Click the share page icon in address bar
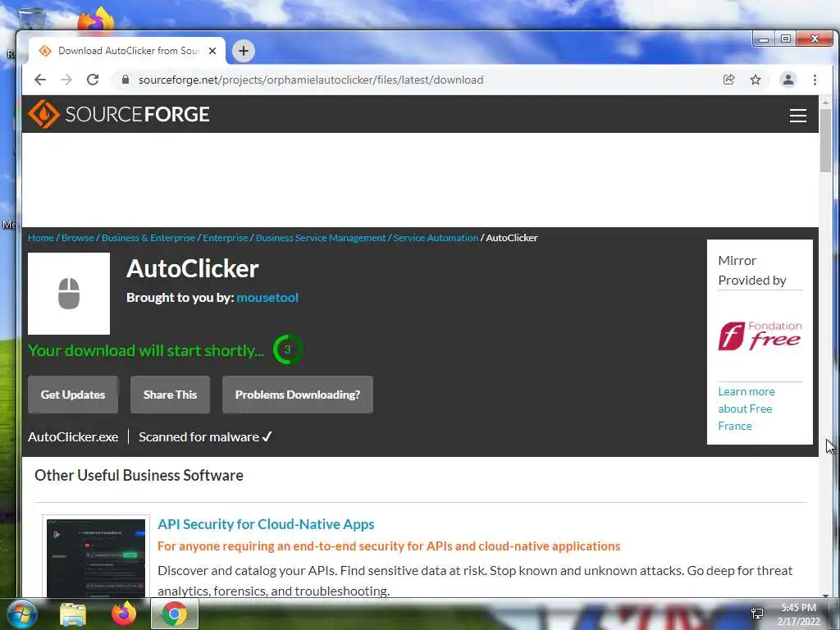840x630 pixels. [x=728, y=80]
